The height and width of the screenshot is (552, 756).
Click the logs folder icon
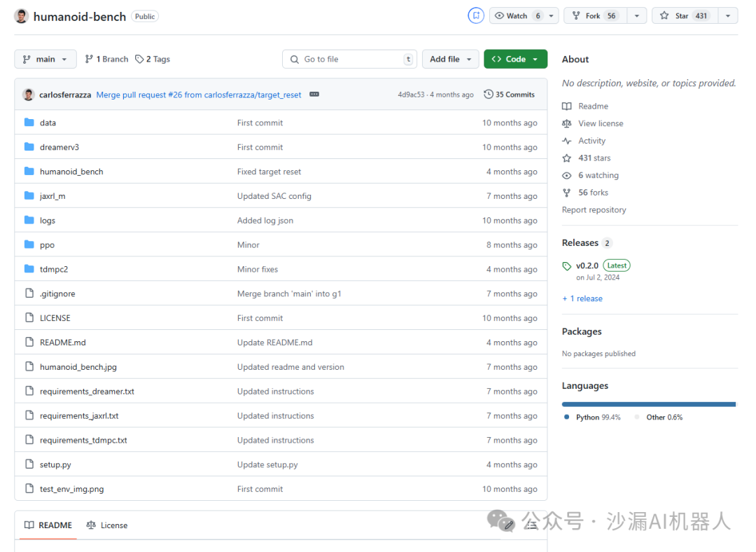[x=29, y=220]
